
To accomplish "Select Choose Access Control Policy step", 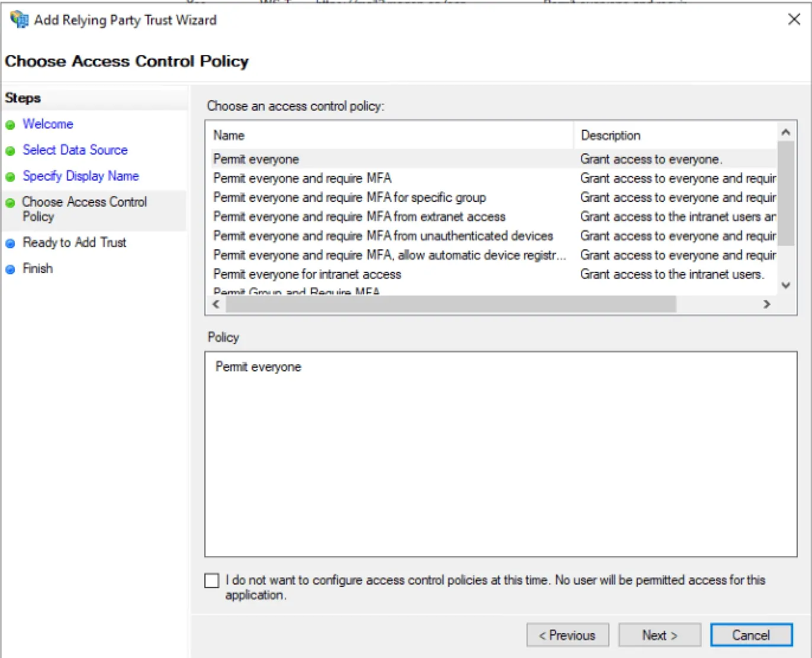I will click(x=84, y=209).
